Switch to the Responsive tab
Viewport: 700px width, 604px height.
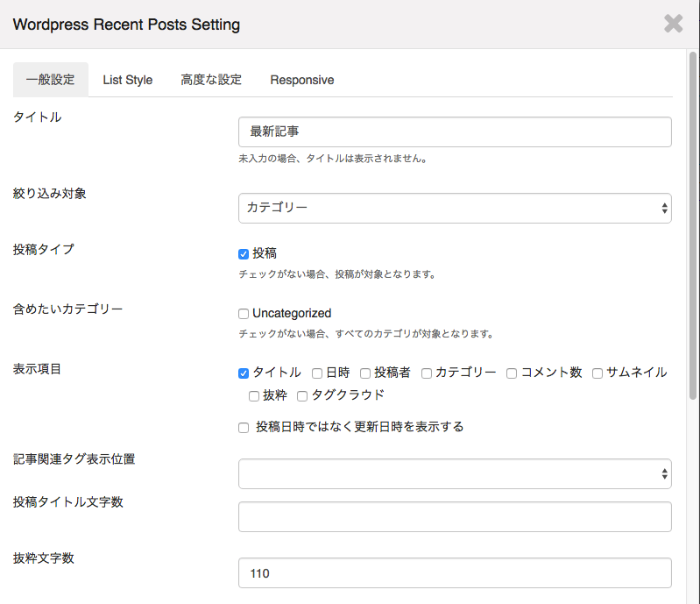coord(301,80)
